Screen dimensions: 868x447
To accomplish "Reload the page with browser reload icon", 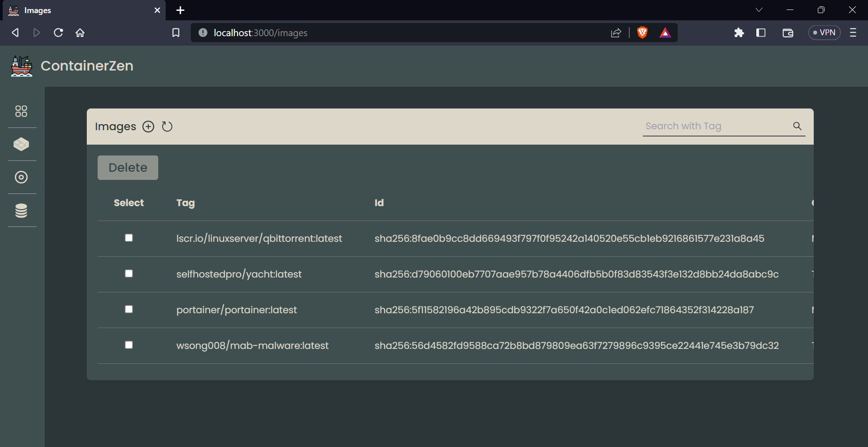I will (58, 33).
